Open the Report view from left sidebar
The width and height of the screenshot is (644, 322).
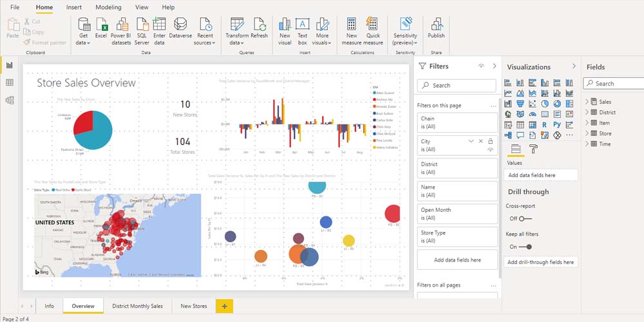tap(10, 65)
